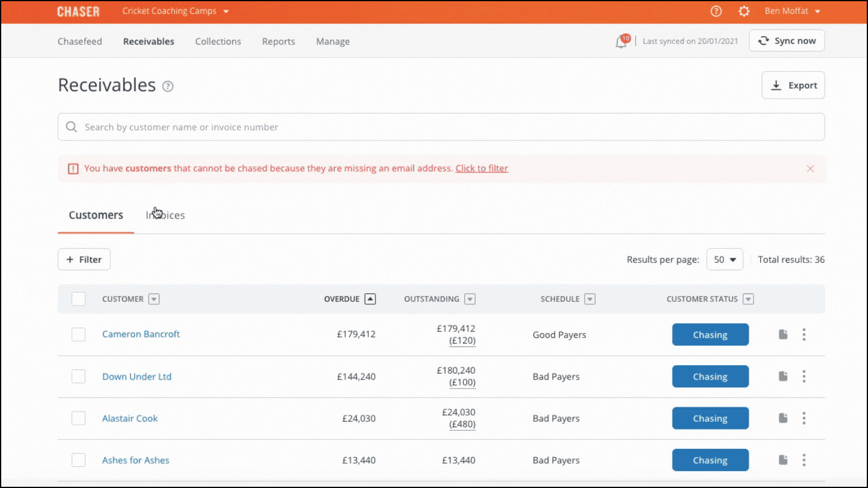Click the help icon next to Receivables heading
This screenshot has height=488, width=868.
[168, 86]
